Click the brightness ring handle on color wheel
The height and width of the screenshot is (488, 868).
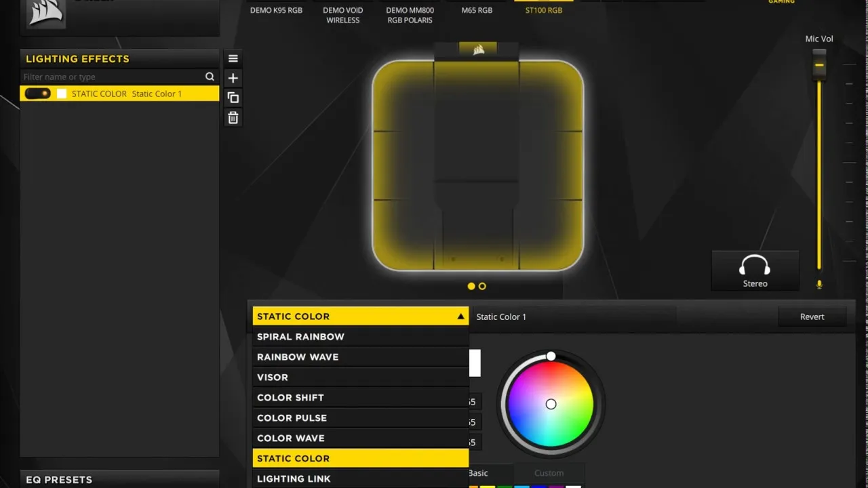point(551,356)
